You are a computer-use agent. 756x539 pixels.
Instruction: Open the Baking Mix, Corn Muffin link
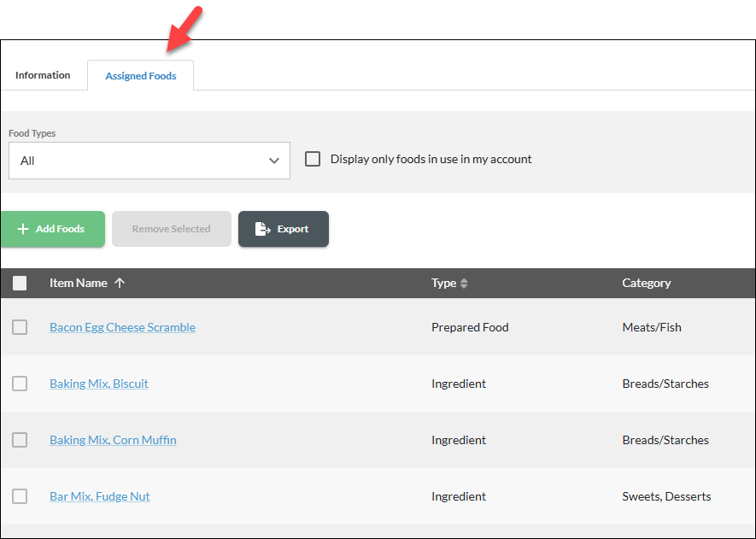[x=113, y=440]
